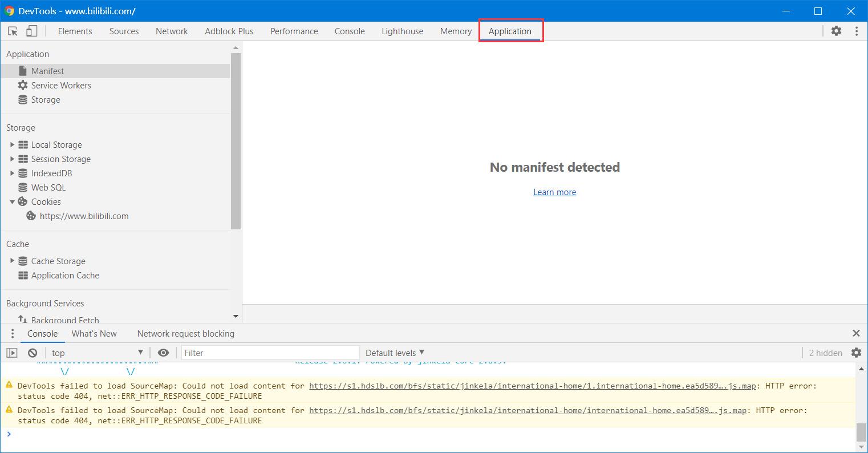Image resolution: width=868 pixels, height=453 pixels.
Task: Follow the Learn more link
Action: (x=554, y=192)
